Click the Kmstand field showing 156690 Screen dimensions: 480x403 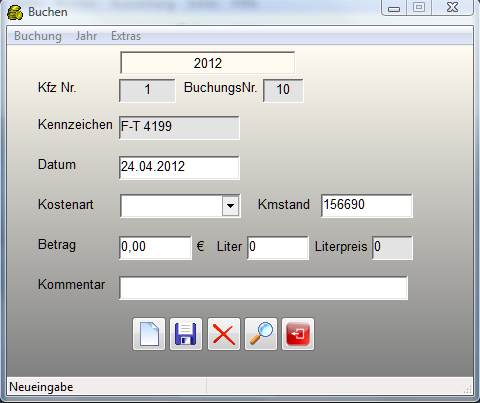(367, 205)
